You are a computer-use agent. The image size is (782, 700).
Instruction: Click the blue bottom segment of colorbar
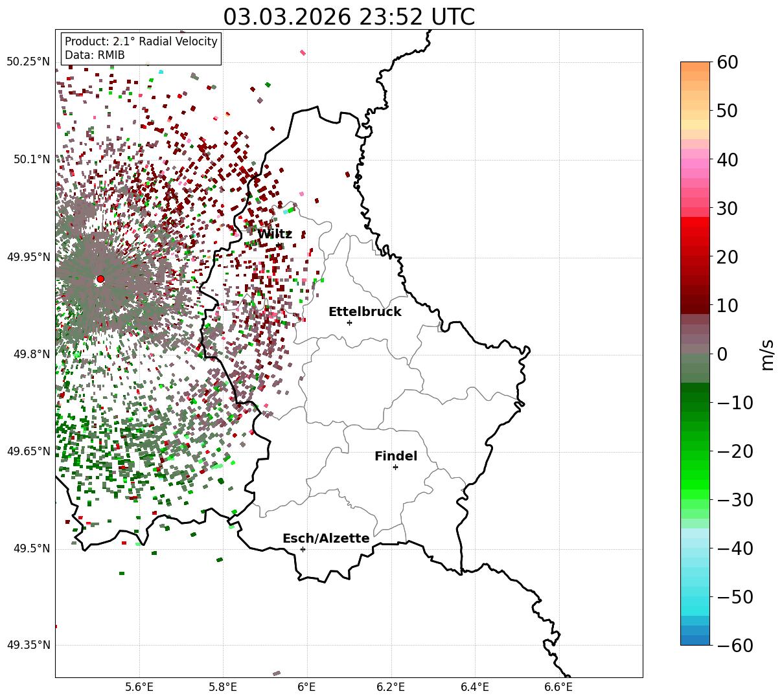coord(695,640)
